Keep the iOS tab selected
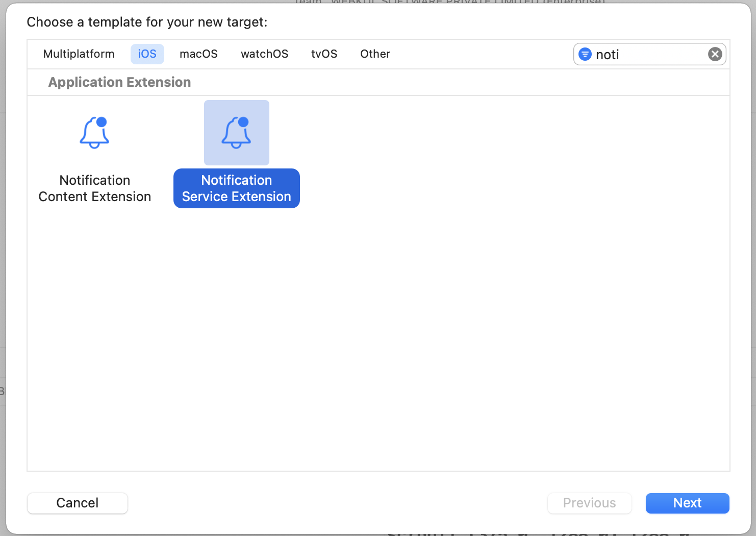756x536 pixels. pos(147,54)
